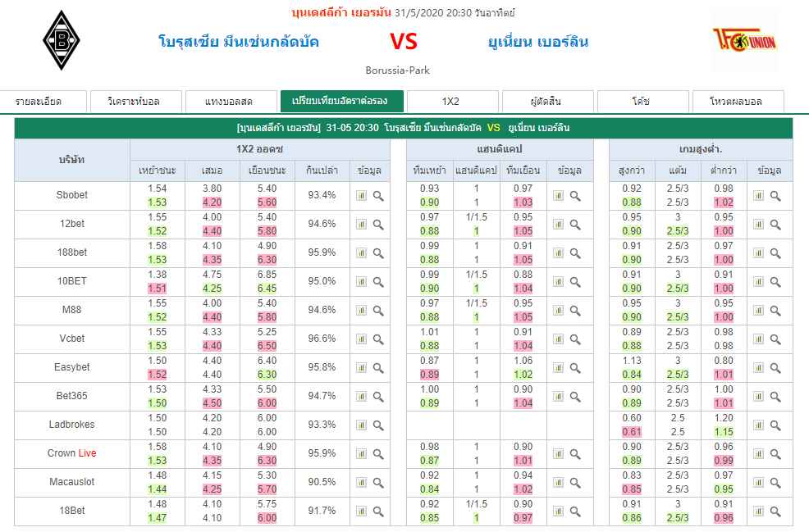Click the Crown Live company name
Viewport: 809px width, 532px height.
[x=71, y=453]
